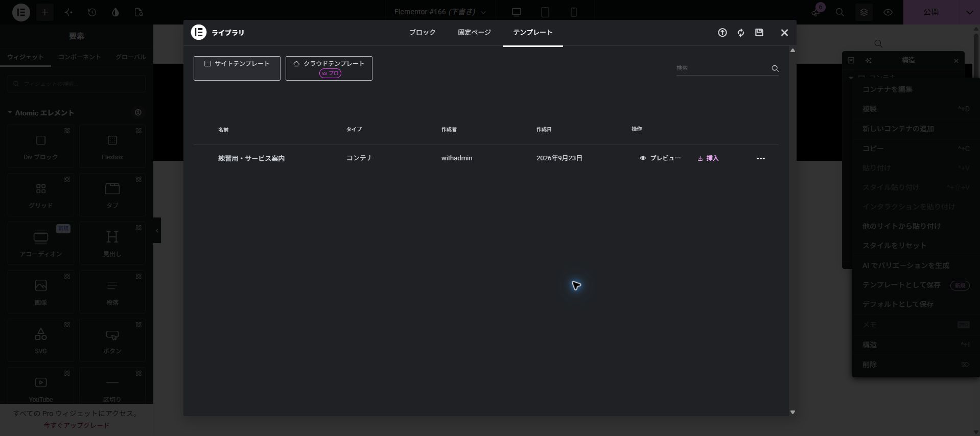Toggle the structure layers icon
The height and width of the screenshot is (436, 980).
[864, 12]
